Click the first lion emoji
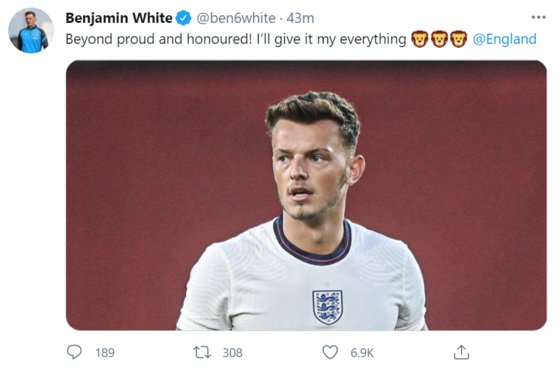Viewport: 560px width, 373px height. (420, 39)
